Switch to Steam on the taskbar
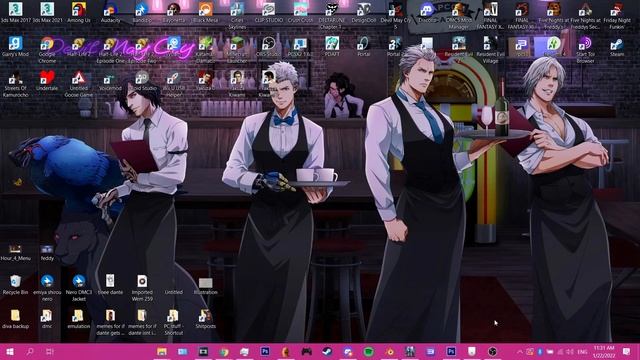 coord(327,351)
